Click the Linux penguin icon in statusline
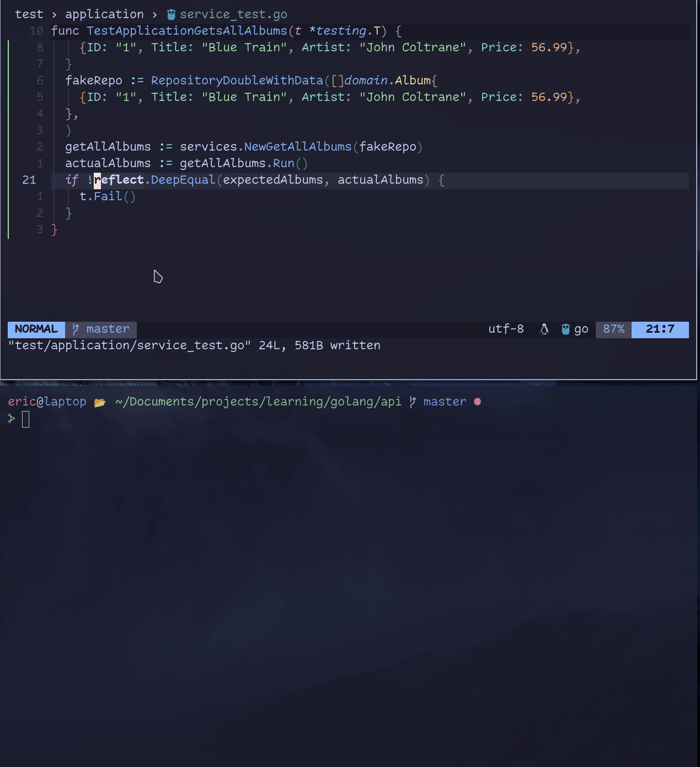Image resolution: width=700 pixels, height=767 pixels. [x=544, y=329]
